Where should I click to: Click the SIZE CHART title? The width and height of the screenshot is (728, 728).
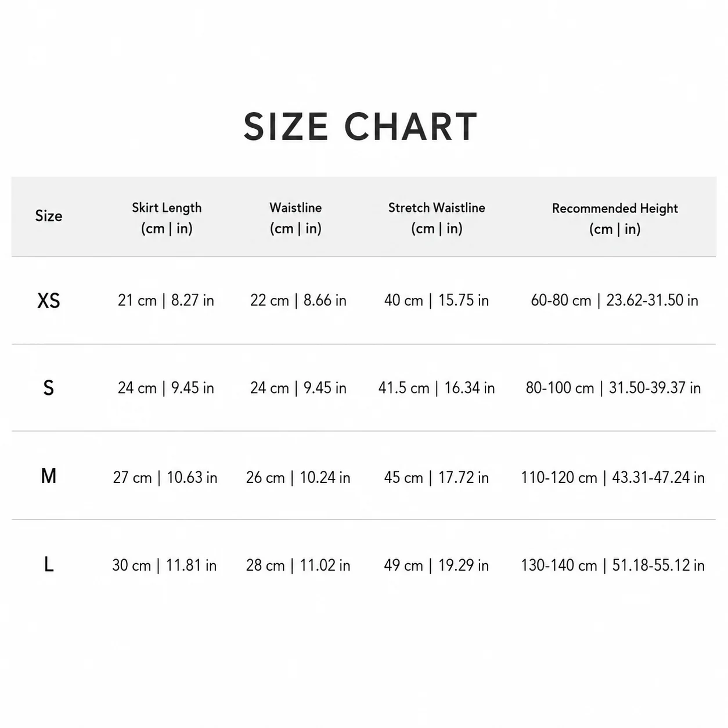[x=360, y=127]
